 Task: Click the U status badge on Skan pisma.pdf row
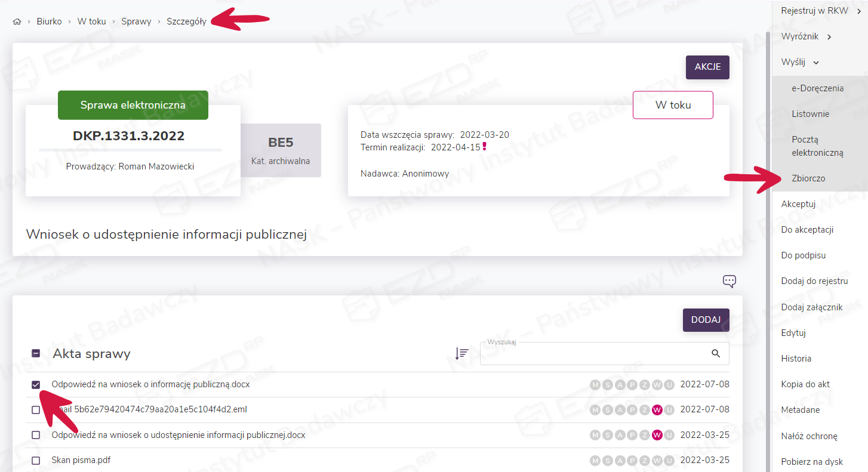click(x=669, y=461)
